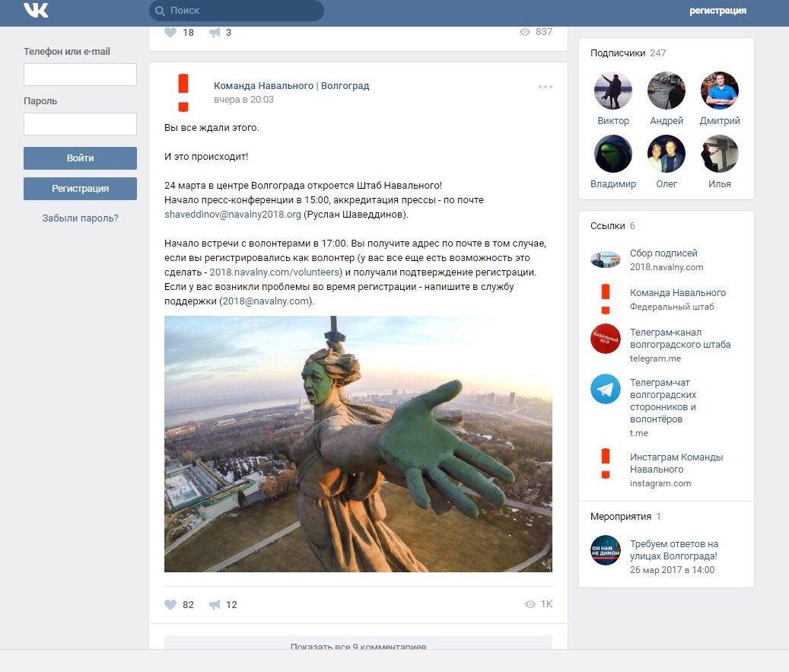Click регистрация in the top header
Viewport: 789px width, 672px height.
point(717,11)
